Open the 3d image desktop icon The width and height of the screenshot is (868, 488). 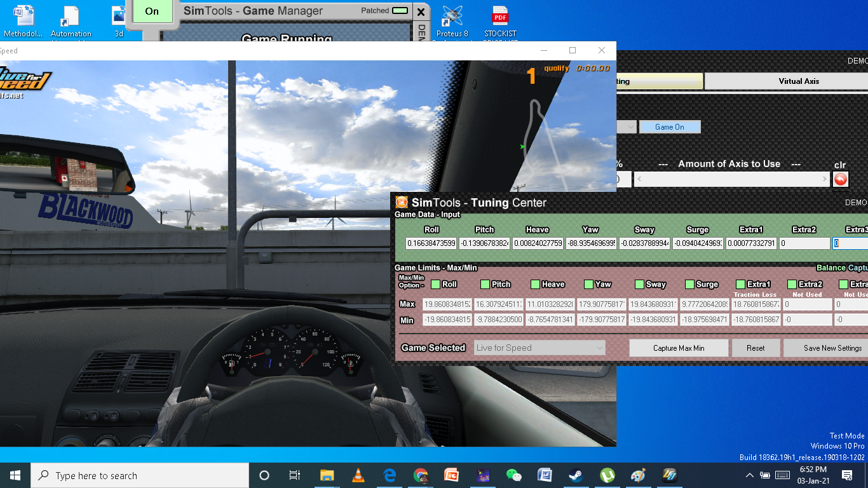[x=119, y=21]
